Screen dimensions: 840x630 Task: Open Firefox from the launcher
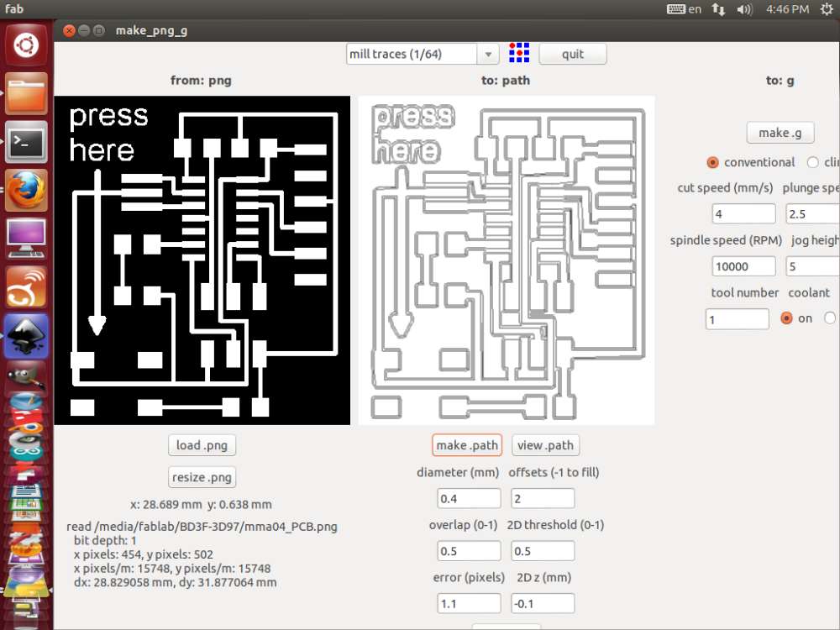pos(26,190)
